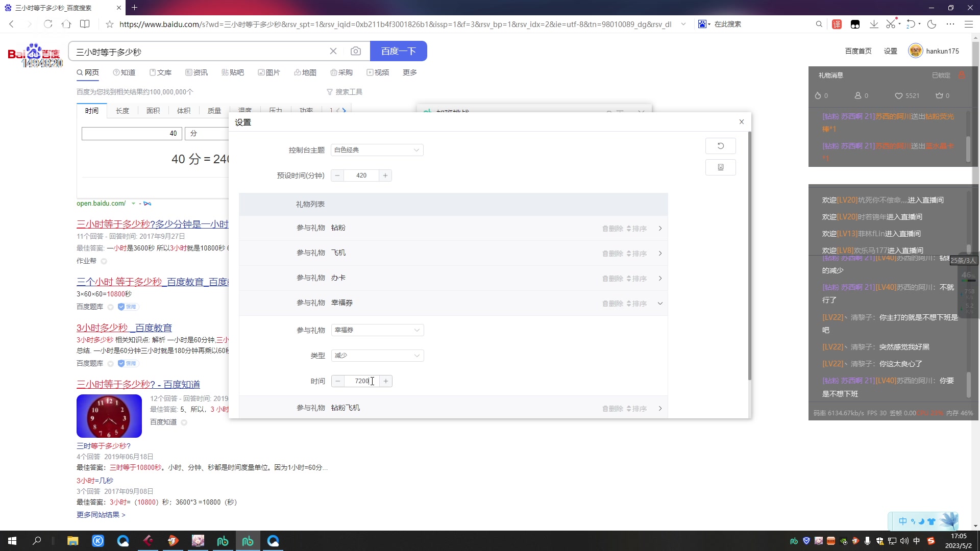Delete the 钻粉 gift entry

click(x=612, y=229)
